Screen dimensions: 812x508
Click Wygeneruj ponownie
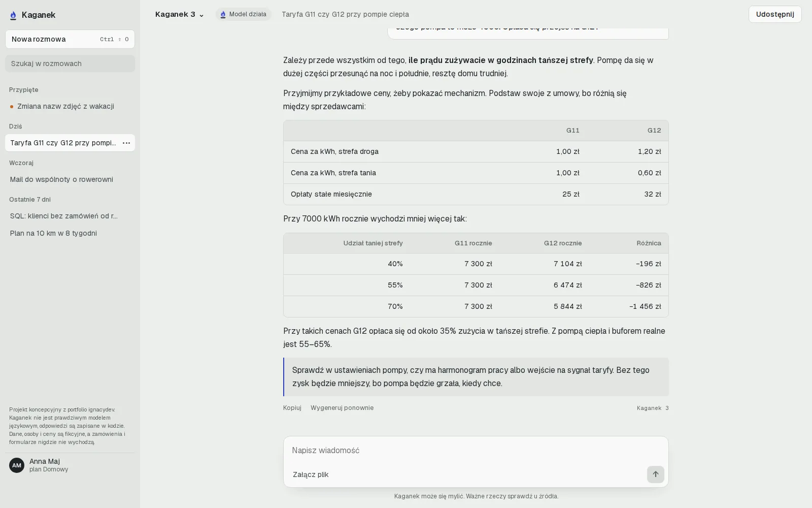coord(342,408)
